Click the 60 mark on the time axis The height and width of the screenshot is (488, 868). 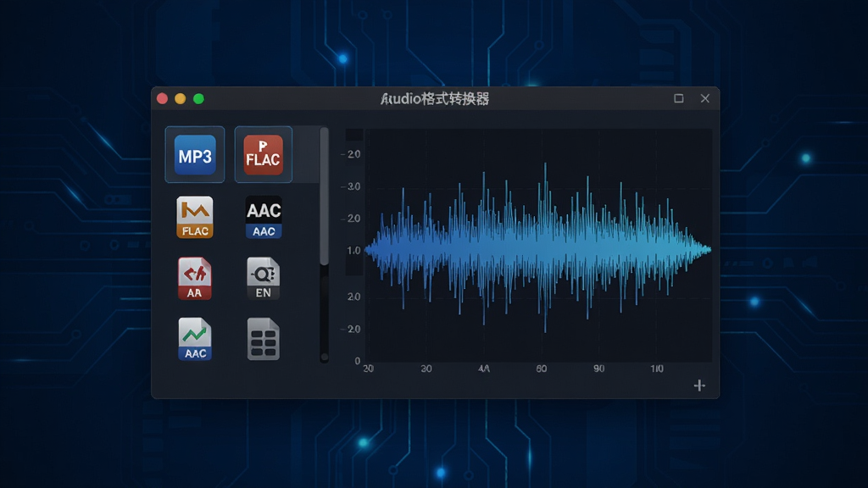click(x=542, y=369)
